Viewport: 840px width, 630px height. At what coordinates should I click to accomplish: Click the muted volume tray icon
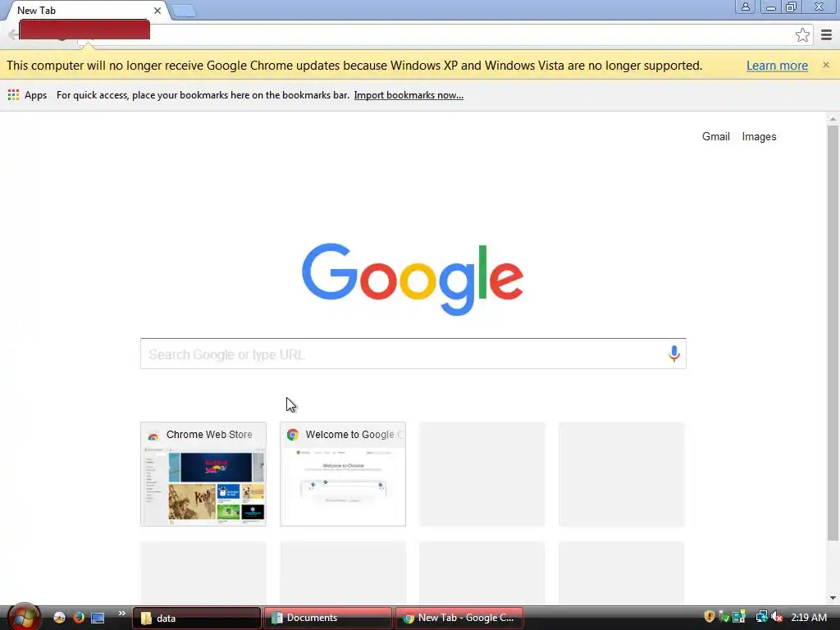[777, 617]
